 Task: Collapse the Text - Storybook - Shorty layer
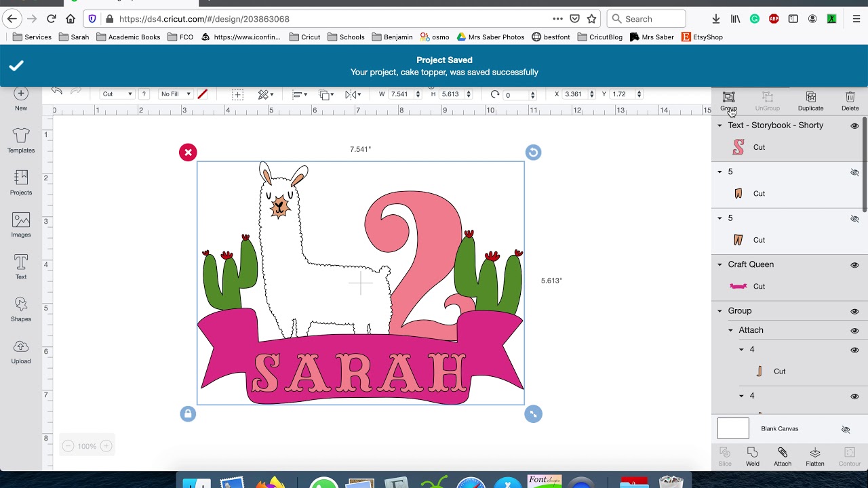[x=720, y=125]
